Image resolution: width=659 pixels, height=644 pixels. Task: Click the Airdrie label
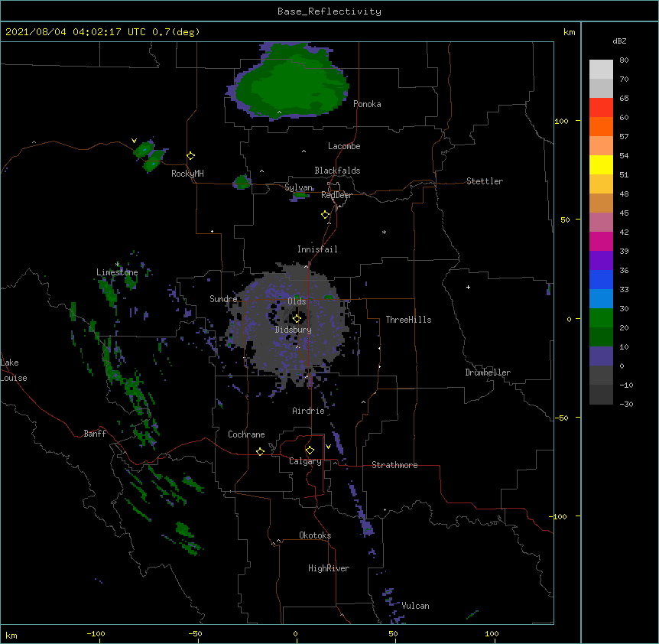[309, 411]
